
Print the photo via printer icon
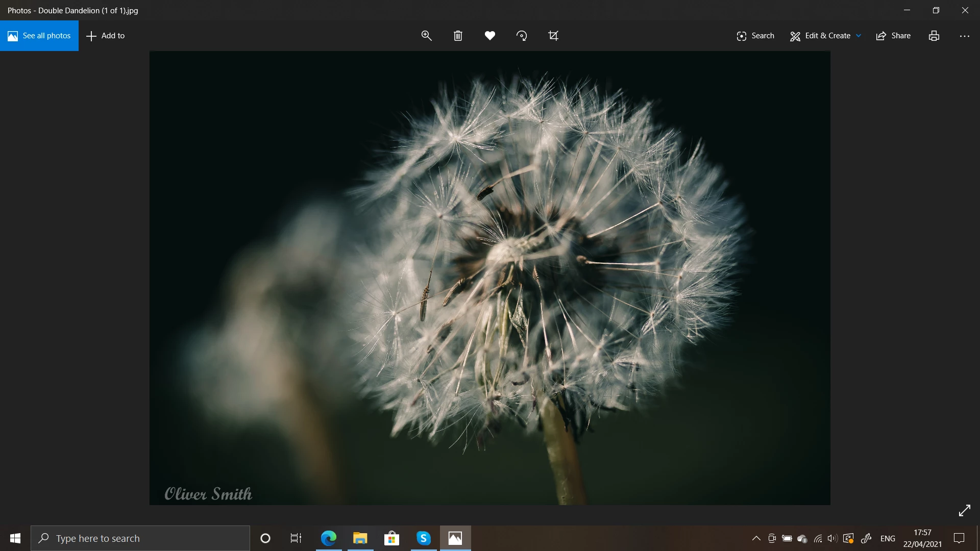click(934, 36)
